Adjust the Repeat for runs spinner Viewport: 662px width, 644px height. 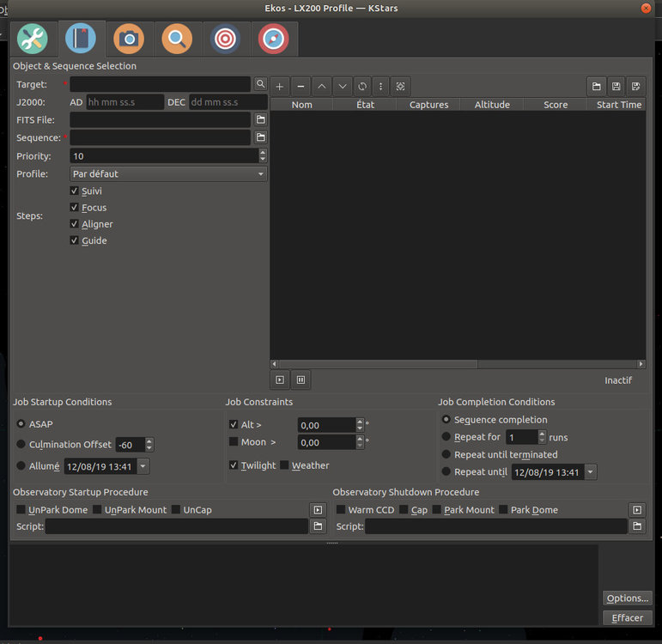point(542,437)
